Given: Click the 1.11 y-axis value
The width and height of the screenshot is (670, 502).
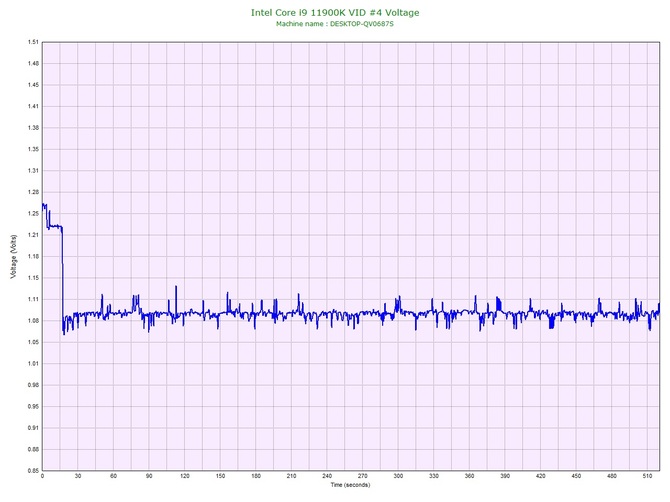Looking at the screenshot, I should [33, 299].
